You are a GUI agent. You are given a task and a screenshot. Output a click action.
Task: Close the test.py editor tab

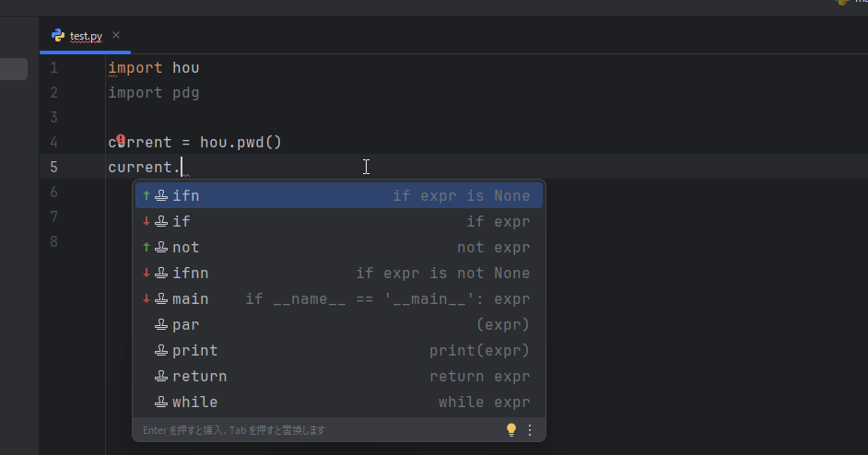click(x=116, y=36)
